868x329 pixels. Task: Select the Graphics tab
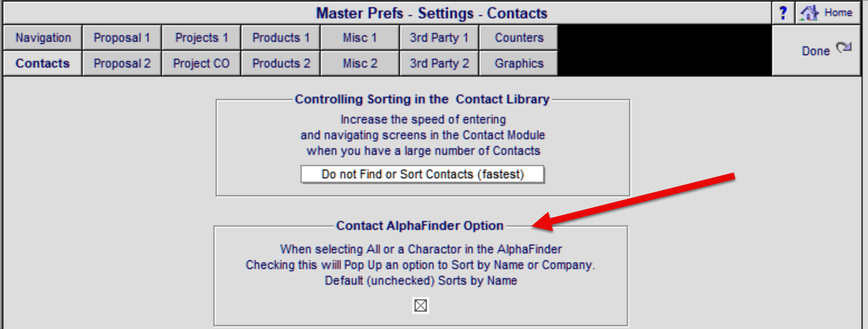[x=518, y=63]
